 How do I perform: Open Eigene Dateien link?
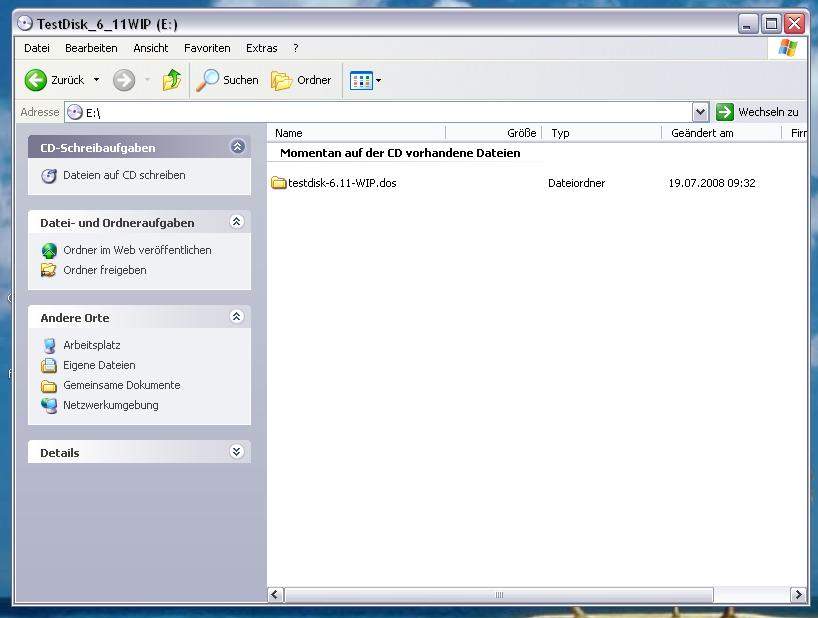click(99, 365)
